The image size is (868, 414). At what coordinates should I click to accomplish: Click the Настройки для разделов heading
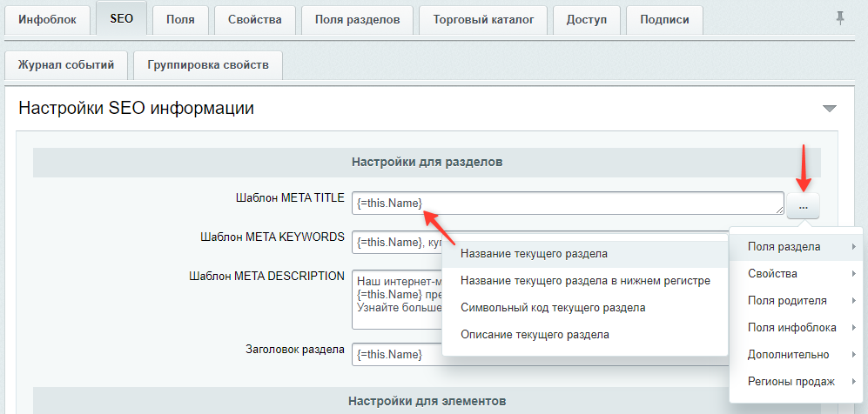tap(427, 163)
